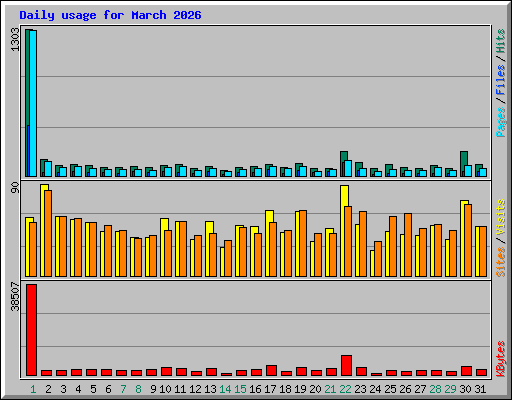Click the green 'Hits' legend label
Viewport: 512px width, 400px height.
tap(501, 41)
